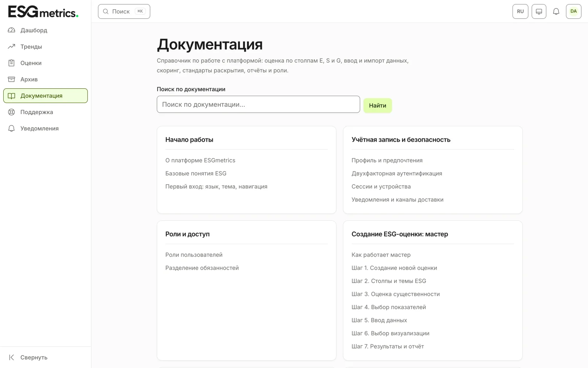
Task: Click the Поддержка lifebuoy icon
Action: click(x=11, y=112)
